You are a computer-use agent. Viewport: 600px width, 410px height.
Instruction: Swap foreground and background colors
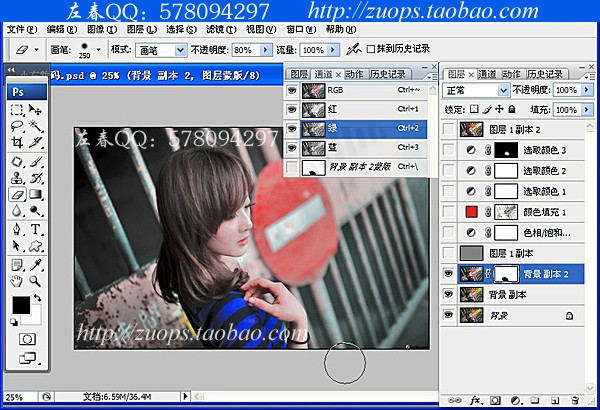click(37, 297)
